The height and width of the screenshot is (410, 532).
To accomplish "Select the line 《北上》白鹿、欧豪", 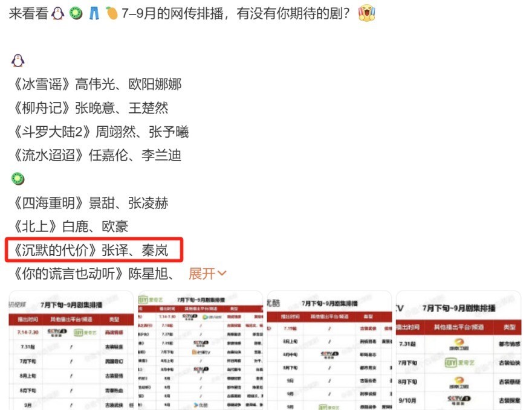I will [69, 226].
